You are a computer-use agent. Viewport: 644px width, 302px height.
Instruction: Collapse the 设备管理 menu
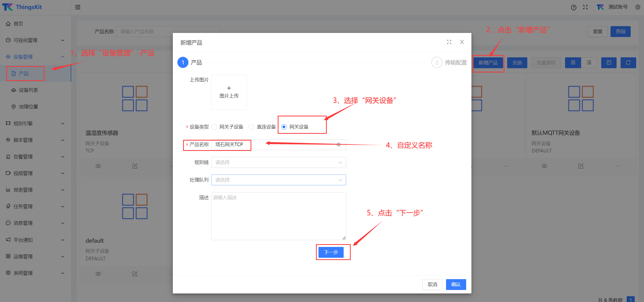pyautogui.click(x=35, y=57)
